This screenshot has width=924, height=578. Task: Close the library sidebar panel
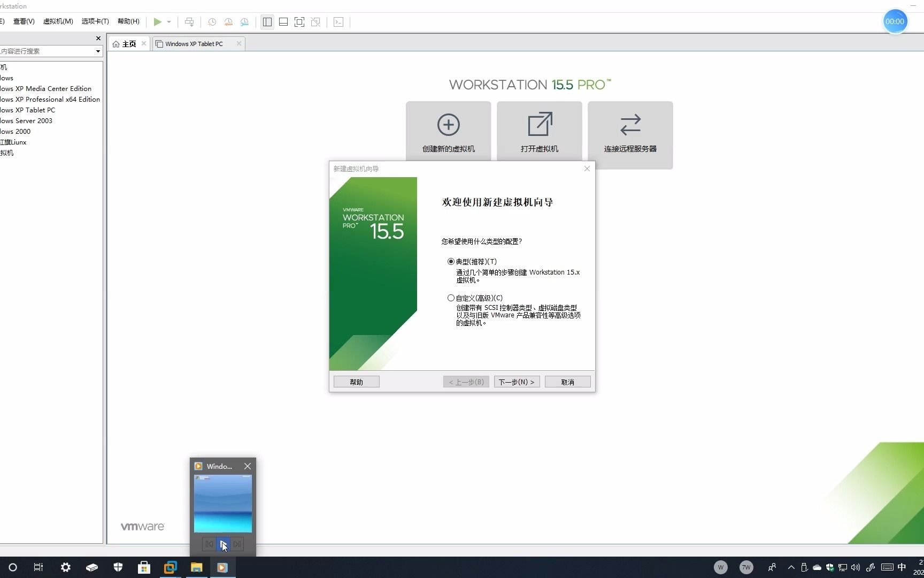(98, 38)
